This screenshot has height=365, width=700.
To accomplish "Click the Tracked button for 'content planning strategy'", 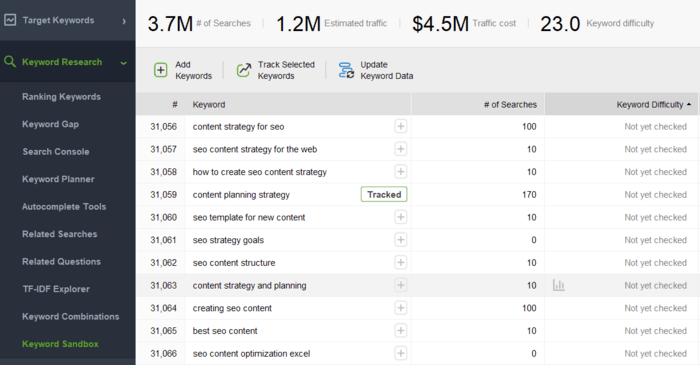I will (x=384, y=195).
